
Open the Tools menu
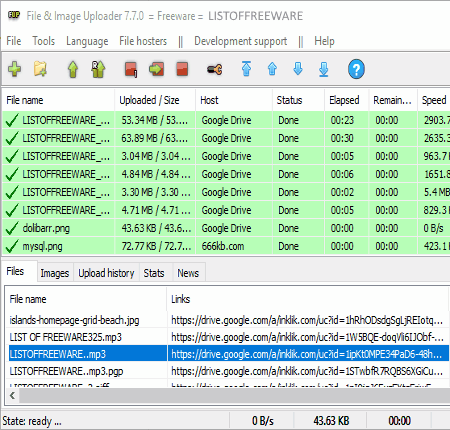pyautogui.click(x=44, y=41)
